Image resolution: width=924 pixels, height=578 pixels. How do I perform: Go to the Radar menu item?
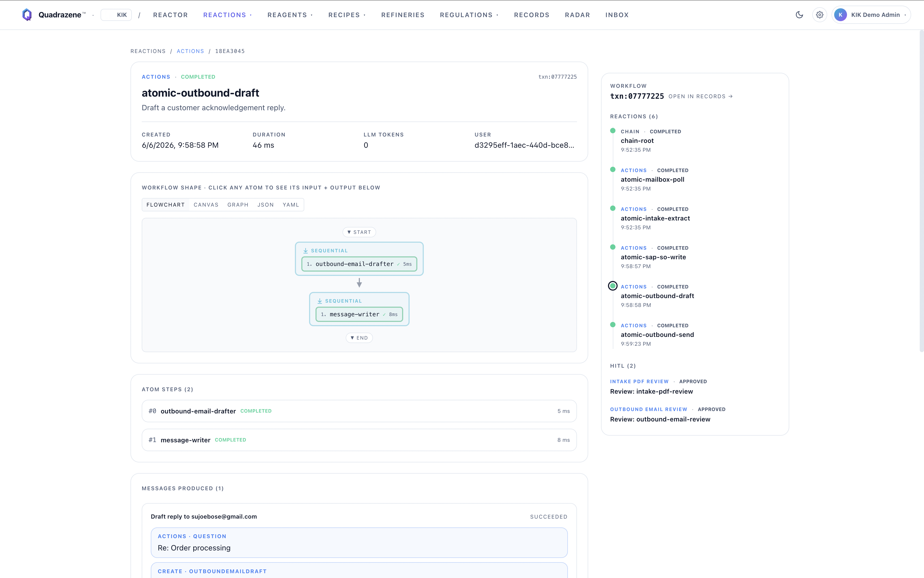(577, 15)
